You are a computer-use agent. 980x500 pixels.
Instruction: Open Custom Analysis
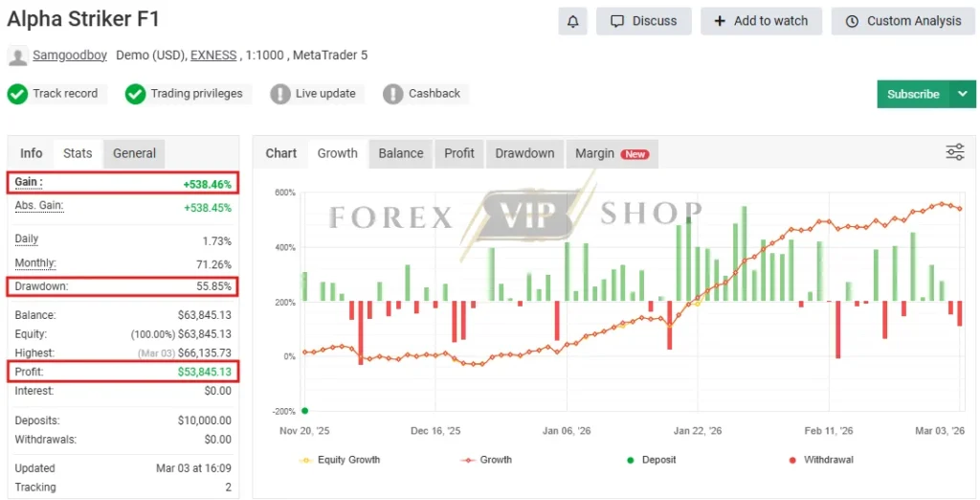(x=903, y=21)
